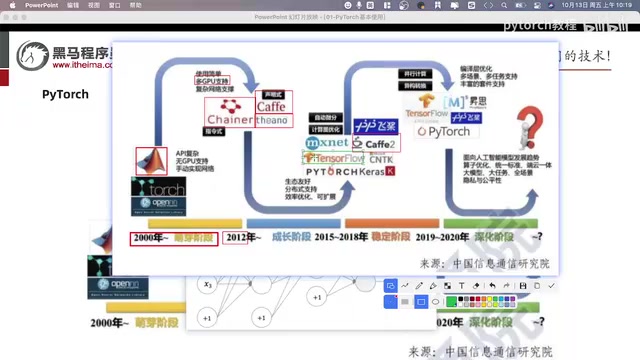Click the large red question mark figure

pos(530,127)
